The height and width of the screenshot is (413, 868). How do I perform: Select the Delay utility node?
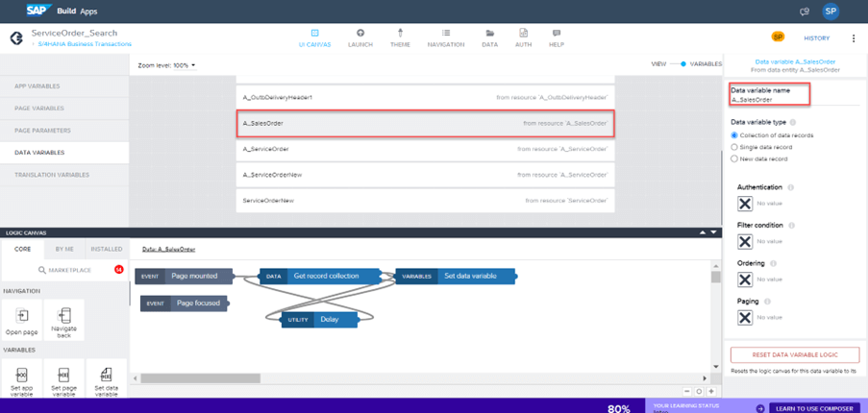319,319
